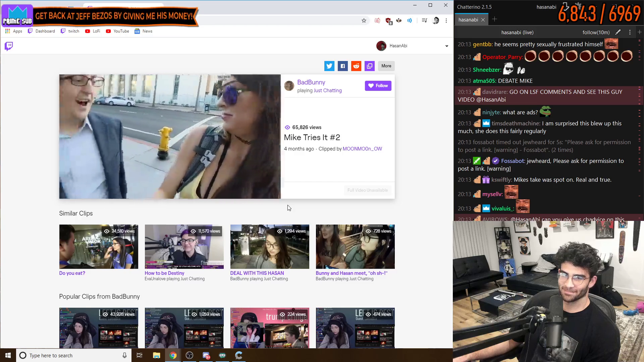Open the Apps bookmark
The width and height of the screenshot is (644, 362).
click(14, 31)
